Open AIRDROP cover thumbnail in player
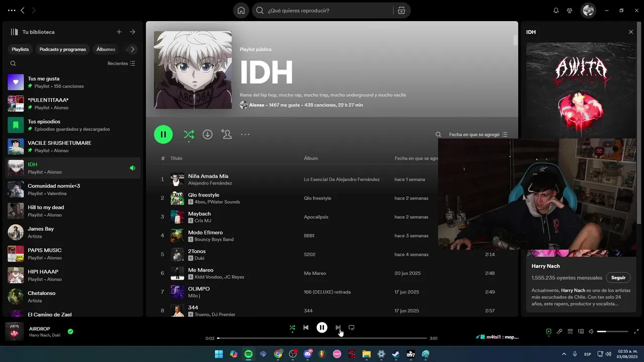 point(15,331)
